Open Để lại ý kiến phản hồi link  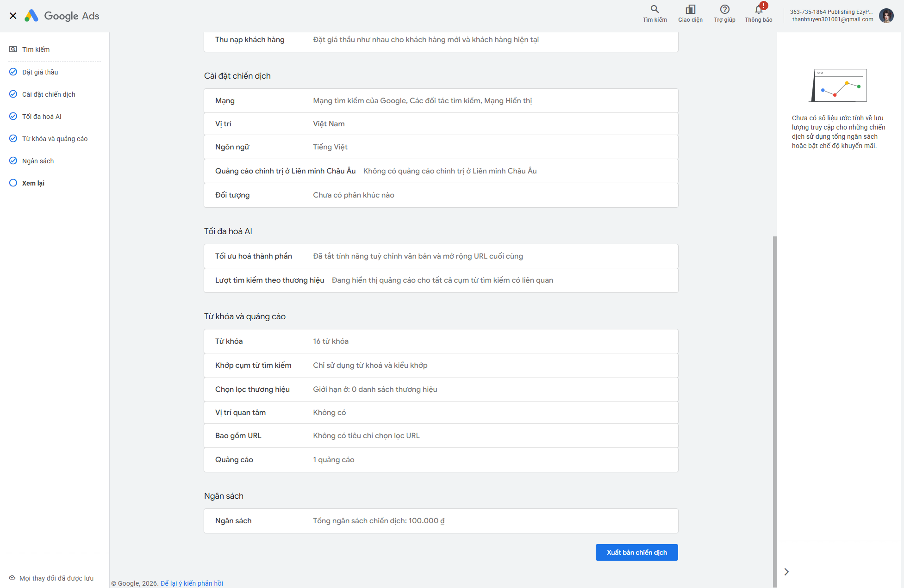[192, 583]
